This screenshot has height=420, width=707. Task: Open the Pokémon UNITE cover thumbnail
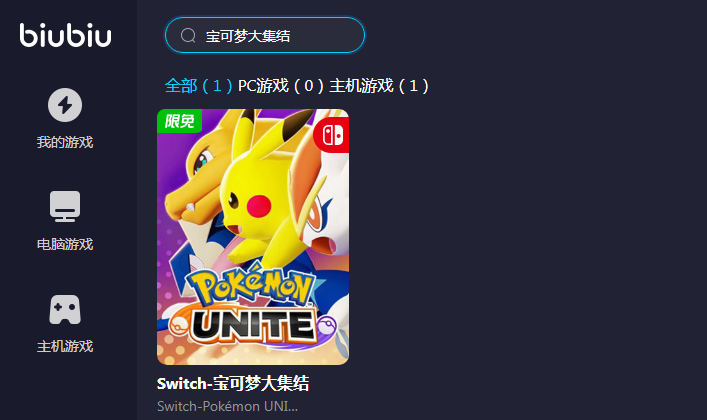[x=253, y=237]
